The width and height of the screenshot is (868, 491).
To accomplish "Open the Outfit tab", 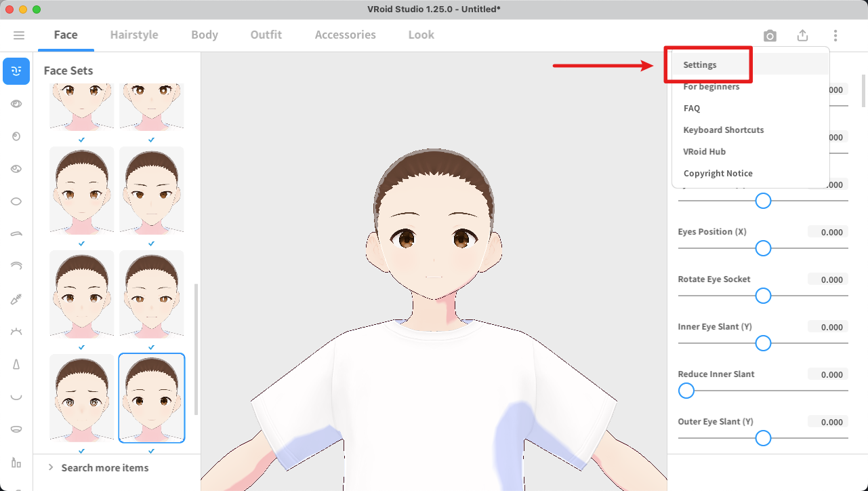I will (x=266, y=35).
